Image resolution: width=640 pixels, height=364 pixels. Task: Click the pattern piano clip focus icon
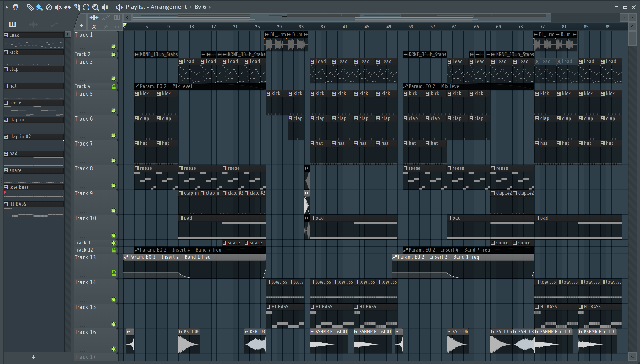tap(117, 18)
